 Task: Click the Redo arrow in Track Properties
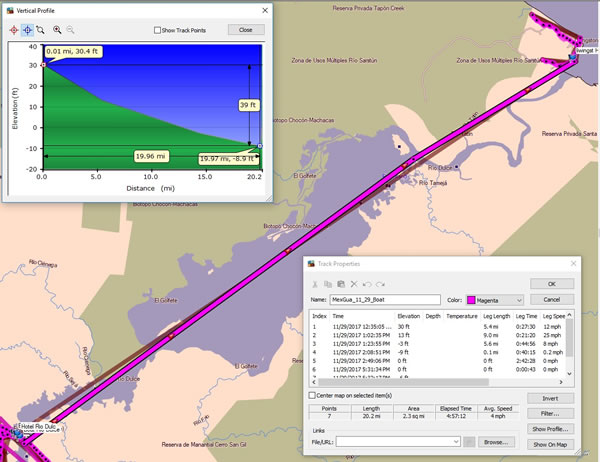click(x=380, y=284)
